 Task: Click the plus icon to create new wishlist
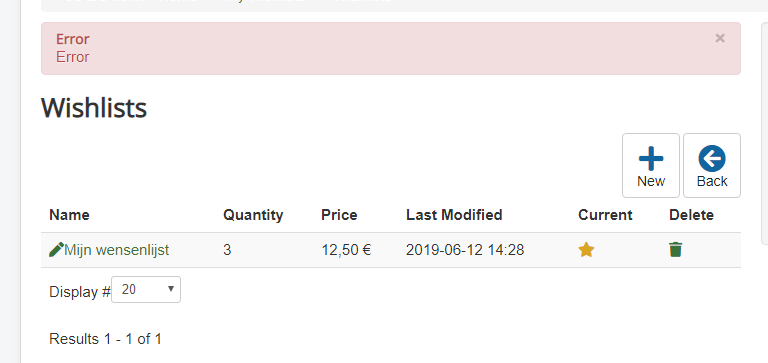[x=651, y=158]
